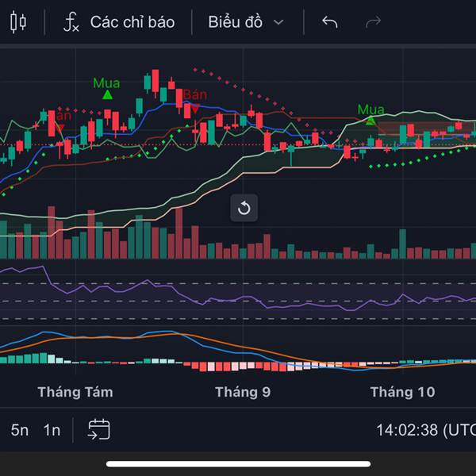Open the go-to-date calendar icon

pyautogui.click(x=99, y=429)
